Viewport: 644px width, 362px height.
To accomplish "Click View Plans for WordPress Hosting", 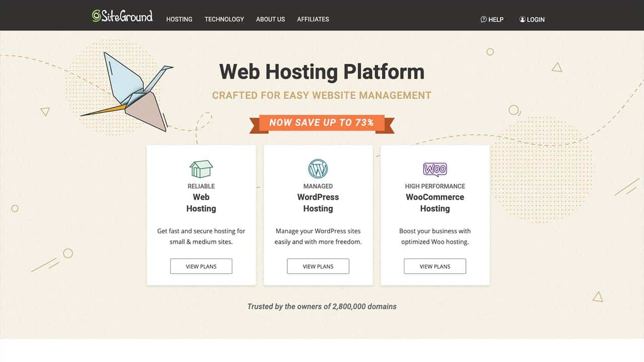I will pos(318,266).
